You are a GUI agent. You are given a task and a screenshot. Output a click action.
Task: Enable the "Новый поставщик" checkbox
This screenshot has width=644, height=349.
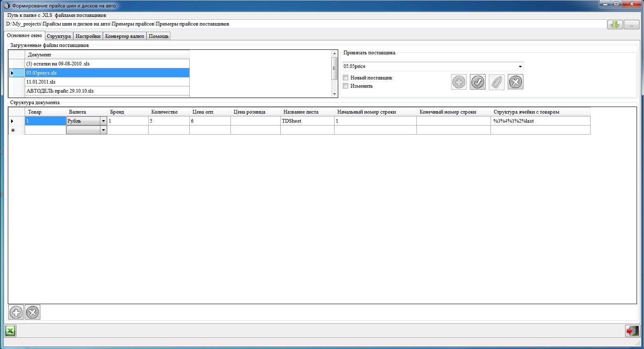pos(346,78)
